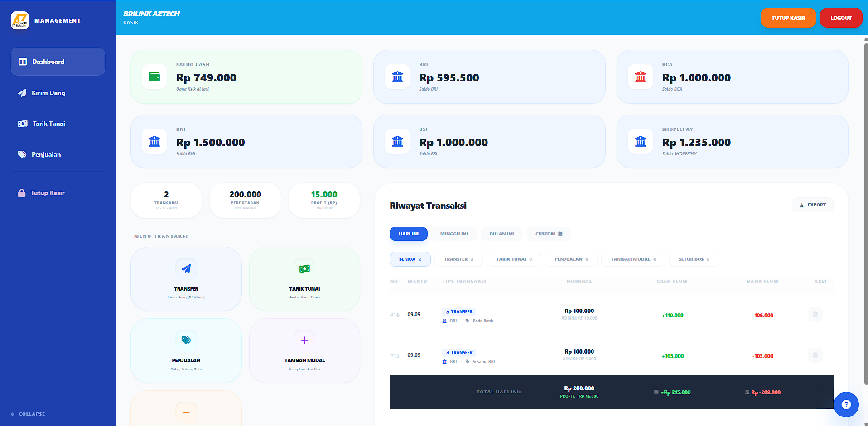Filter by TAMBAH MODAL type

(x=633, y=259)
